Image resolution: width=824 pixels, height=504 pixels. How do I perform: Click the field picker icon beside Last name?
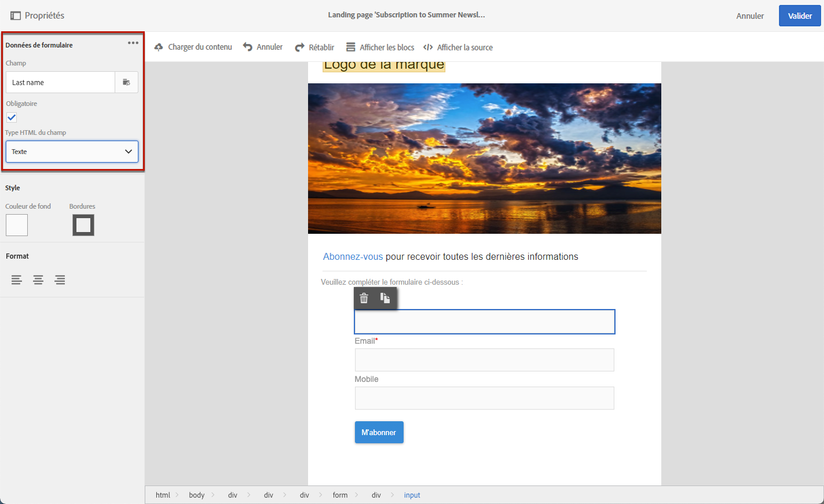click(x=126, y=82)
